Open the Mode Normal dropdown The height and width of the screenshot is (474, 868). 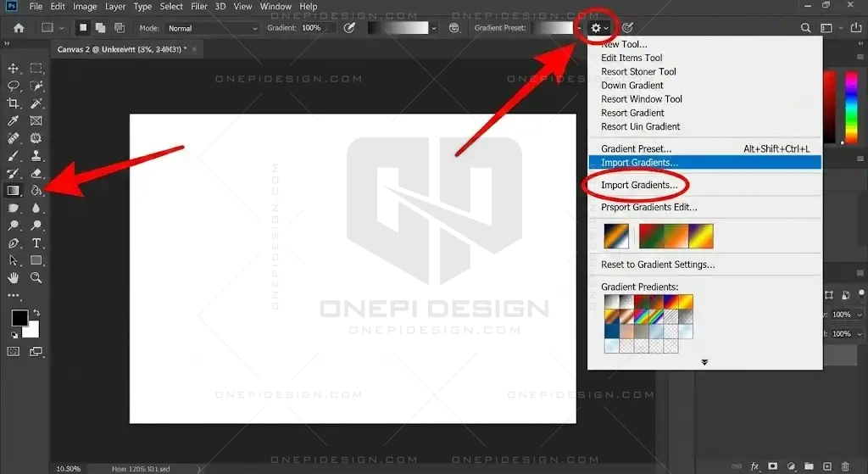(212, 28)
